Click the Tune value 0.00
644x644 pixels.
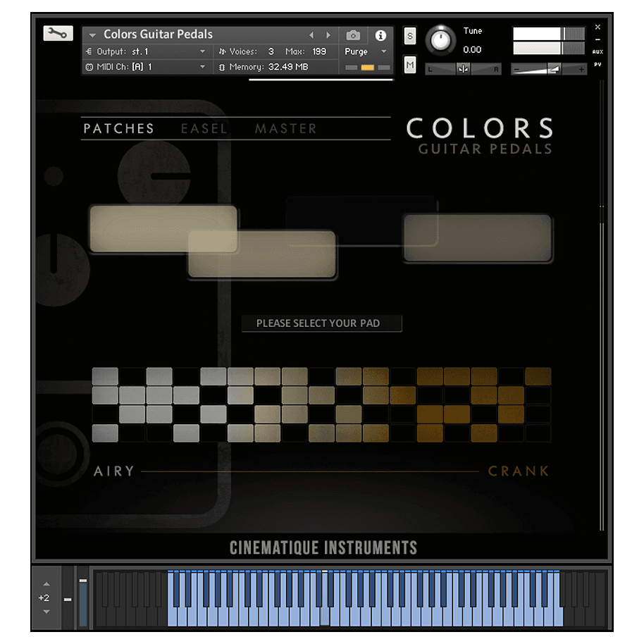(472, 50)
